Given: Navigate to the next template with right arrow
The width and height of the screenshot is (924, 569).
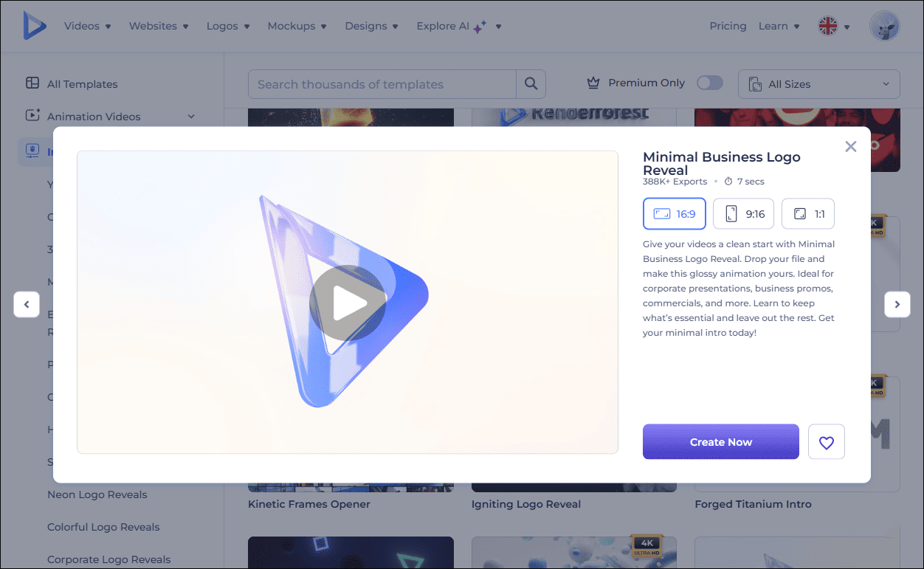Looking at the screenshot, I should click(x=897, y=304).
